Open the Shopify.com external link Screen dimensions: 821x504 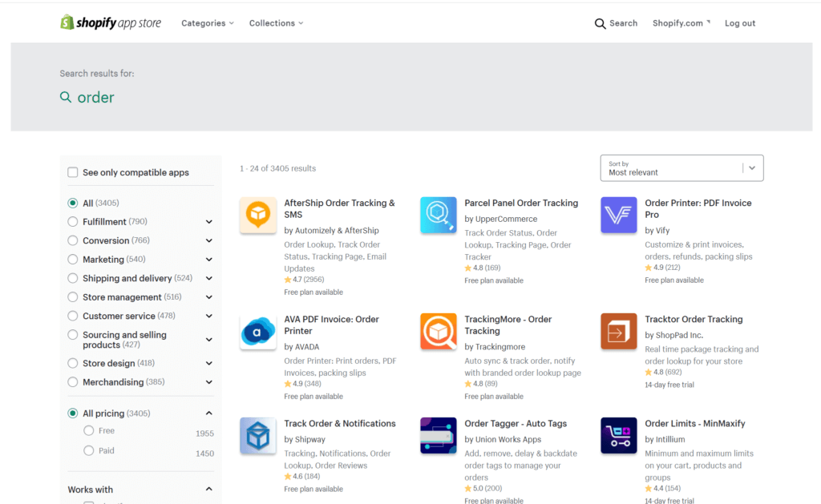pyautogui.click(x=681, y=23)
